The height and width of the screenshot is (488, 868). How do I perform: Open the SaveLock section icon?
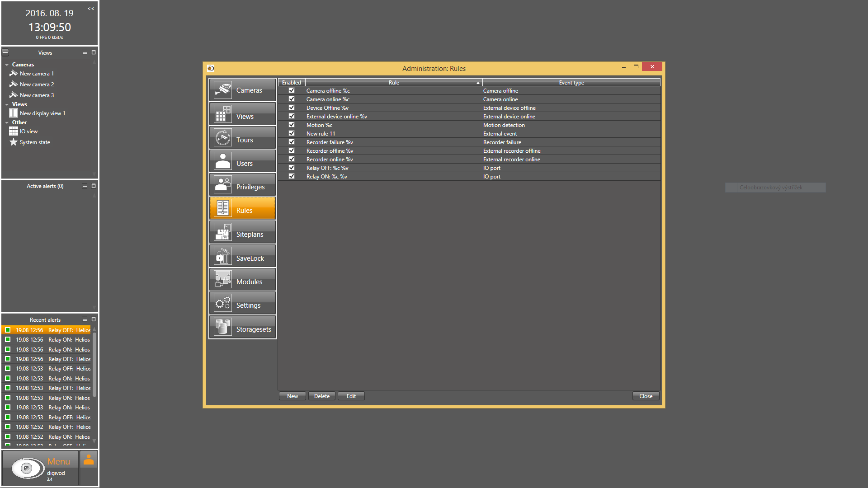[x=223, y=256]
